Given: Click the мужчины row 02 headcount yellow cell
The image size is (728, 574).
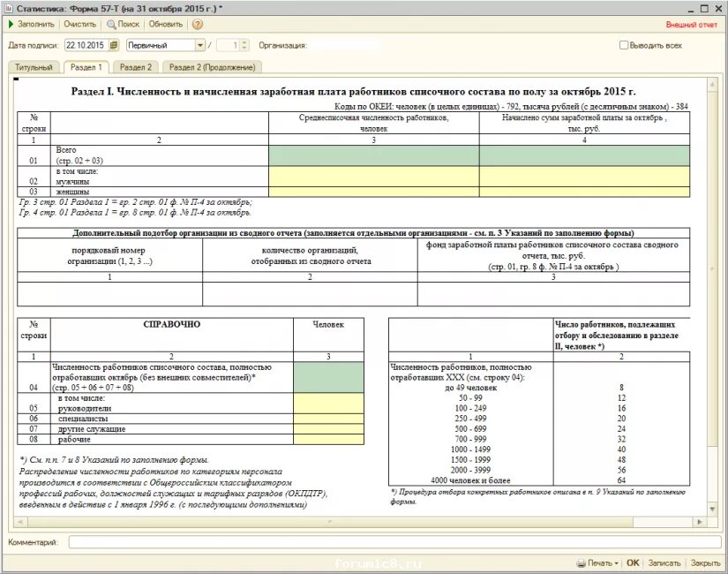Looking at the screenshot, I should pyautogui.click(x=374, y=177).
